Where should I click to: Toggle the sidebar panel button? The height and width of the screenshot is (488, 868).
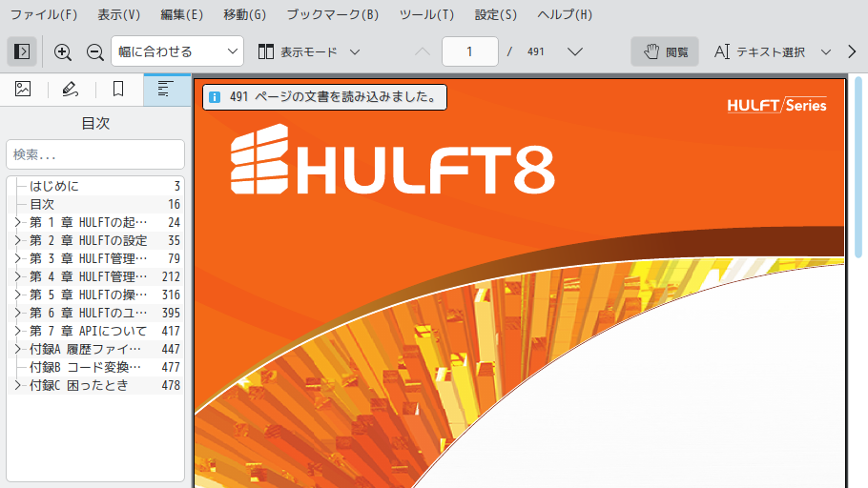[x=22, y=51]
